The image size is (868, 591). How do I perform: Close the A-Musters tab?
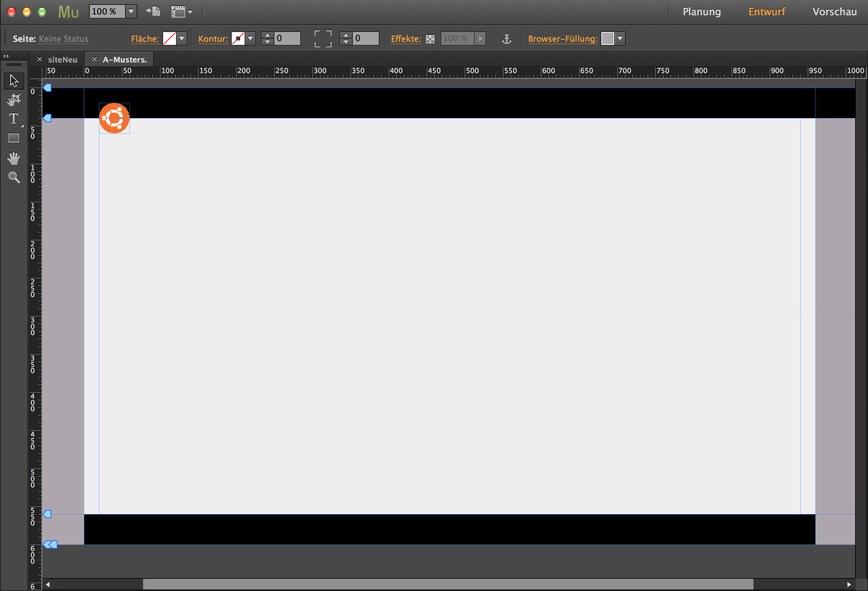(x=94, y=59)
